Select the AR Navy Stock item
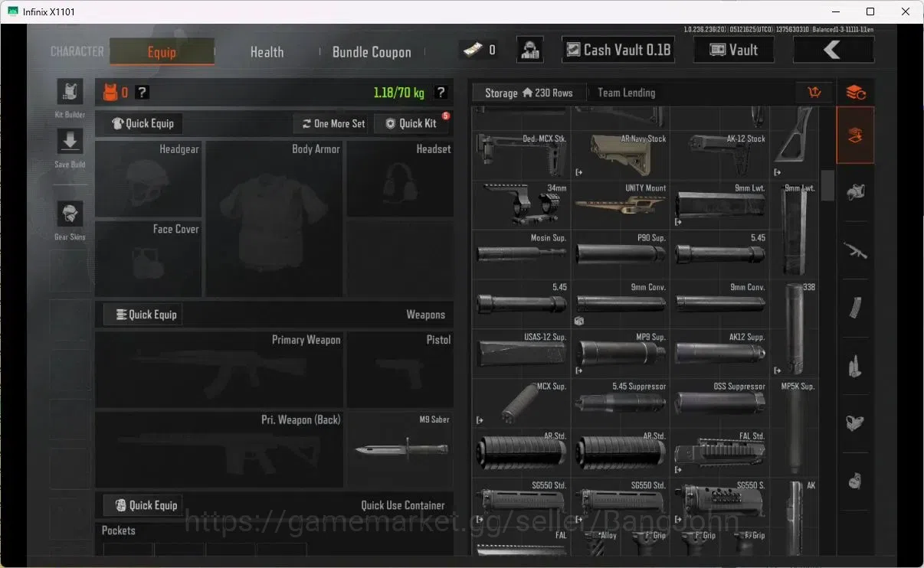 click(620, 155)
